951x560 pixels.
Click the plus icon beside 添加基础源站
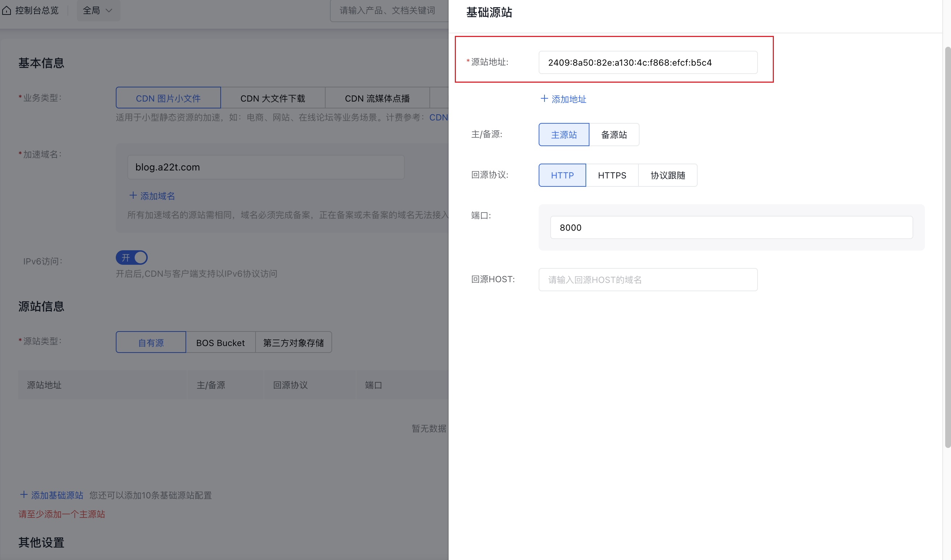tap(24, 495)
